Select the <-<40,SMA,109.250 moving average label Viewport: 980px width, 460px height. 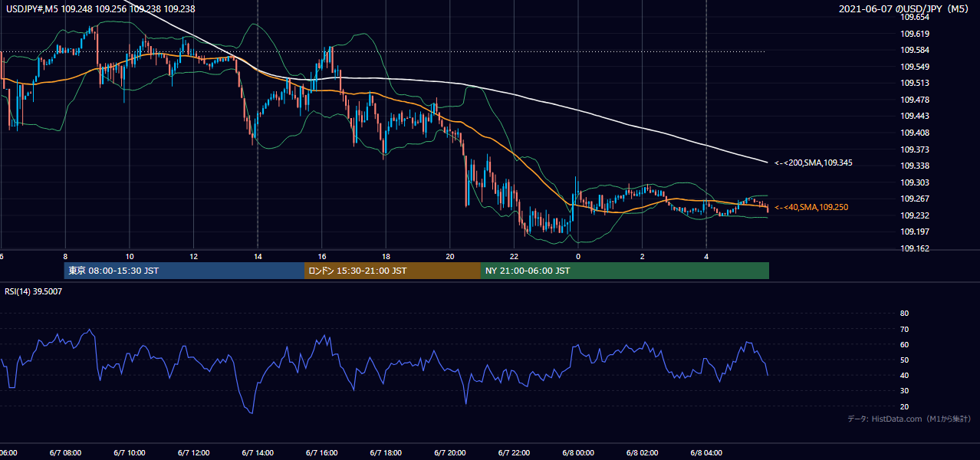click(811, 207)
